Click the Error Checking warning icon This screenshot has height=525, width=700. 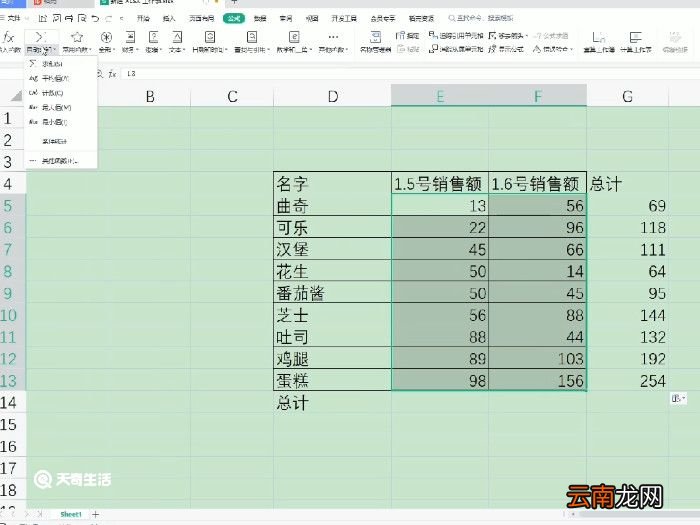(x=537, y=49)
